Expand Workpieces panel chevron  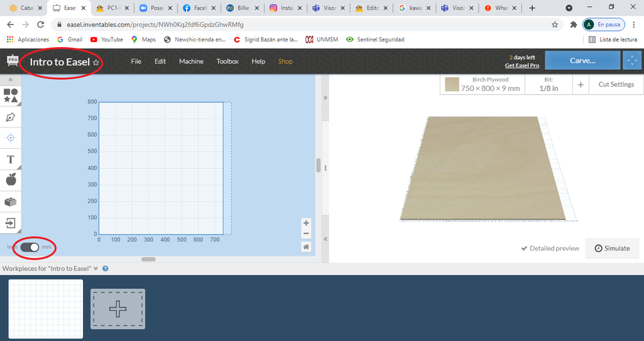[96, 268]
